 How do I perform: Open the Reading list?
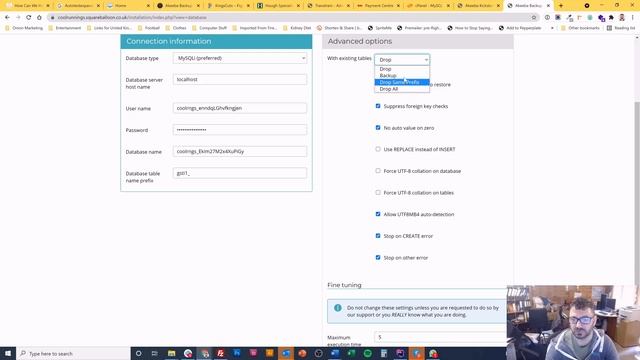(x=621, y=28)
